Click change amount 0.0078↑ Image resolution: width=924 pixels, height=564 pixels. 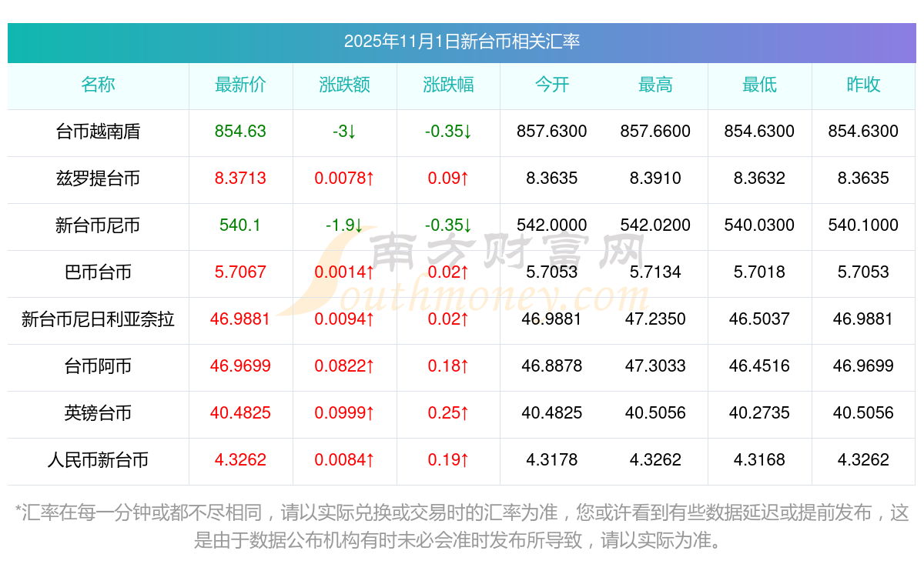click(x=344, y=179)
